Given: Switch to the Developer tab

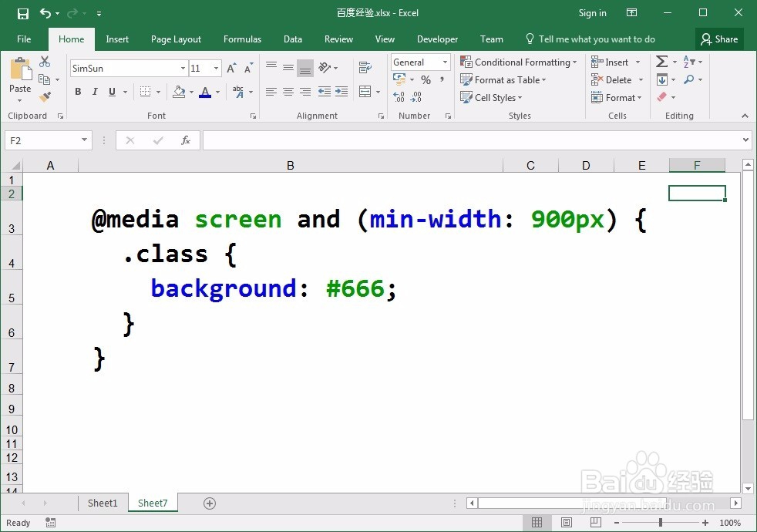Looking at the screenshot, I should pyautogui.click(x=437, y=39).
